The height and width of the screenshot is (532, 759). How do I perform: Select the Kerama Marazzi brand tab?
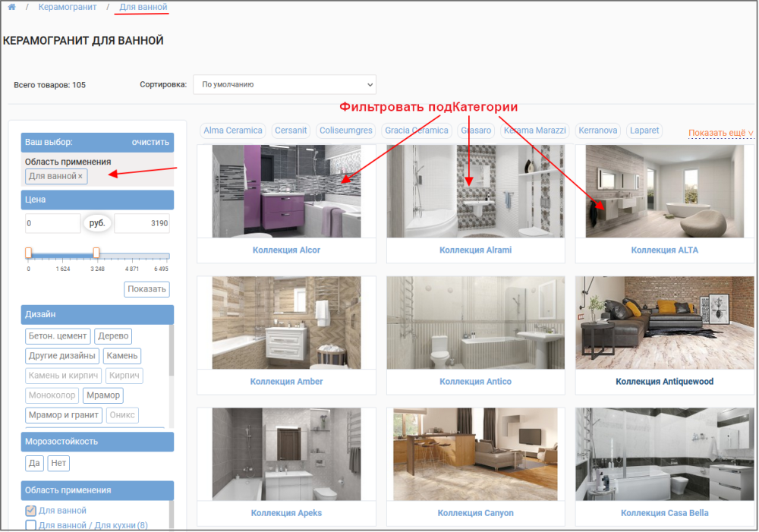[x=535, y=131]
